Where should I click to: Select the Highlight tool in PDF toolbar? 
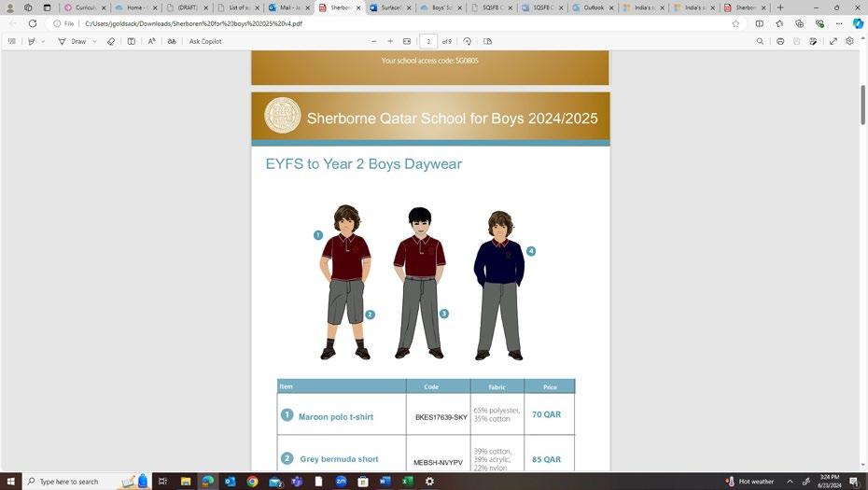click(x=32, y=41)
